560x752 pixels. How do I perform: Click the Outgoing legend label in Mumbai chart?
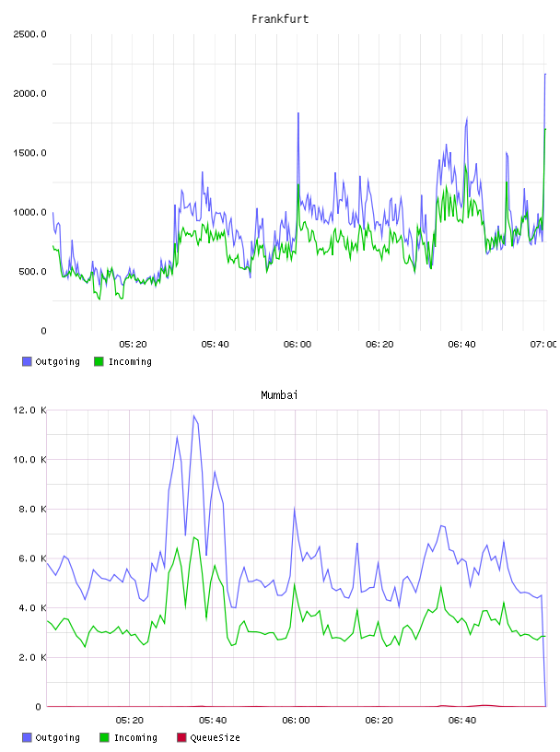(x=57, y=737)
